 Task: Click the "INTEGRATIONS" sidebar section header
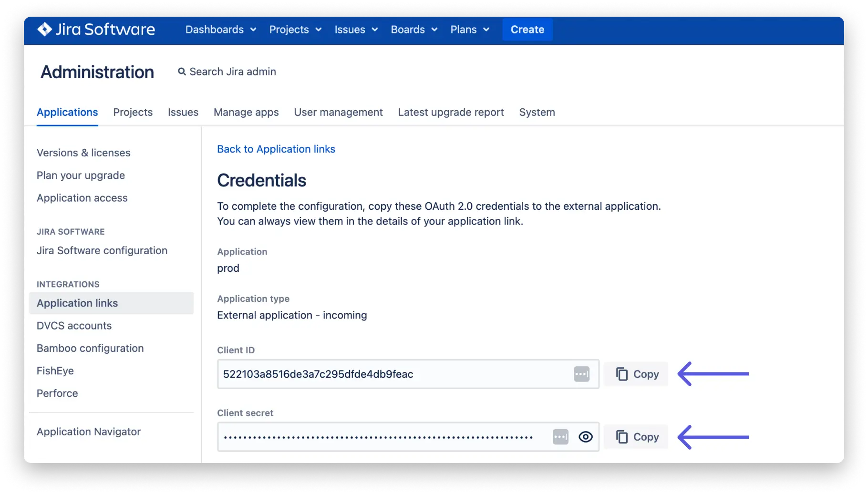pos(68,285)
